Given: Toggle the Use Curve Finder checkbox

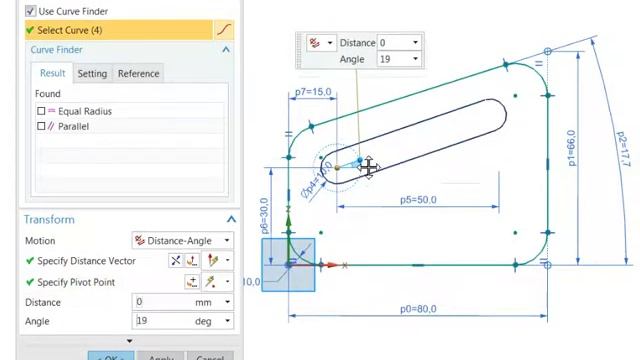Looking at the screenshot, I should (x=30, y=11).
